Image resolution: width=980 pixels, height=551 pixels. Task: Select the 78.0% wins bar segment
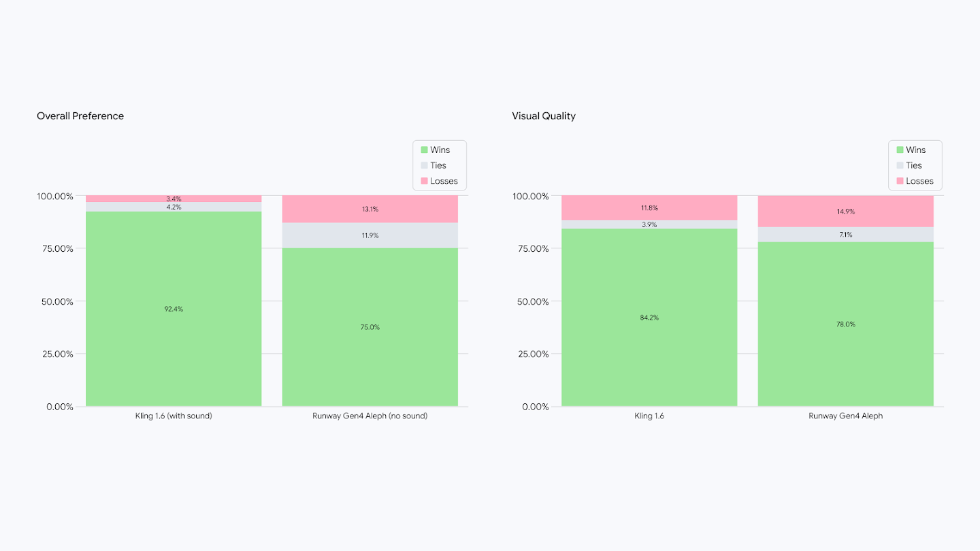(846, 324)
